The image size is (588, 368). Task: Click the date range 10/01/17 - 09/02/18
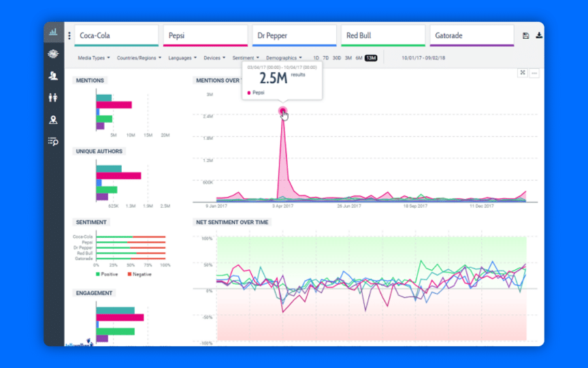(423, 58)
